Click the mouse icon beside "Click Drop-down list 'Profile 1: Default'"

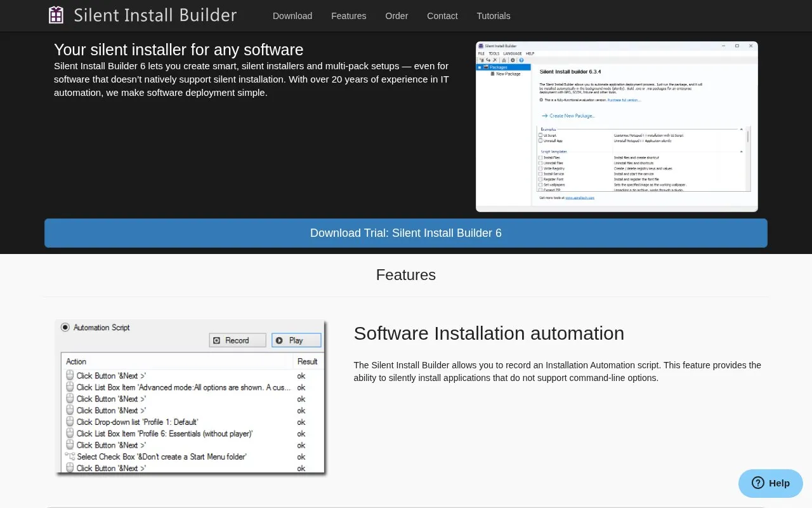coord(70,422)
